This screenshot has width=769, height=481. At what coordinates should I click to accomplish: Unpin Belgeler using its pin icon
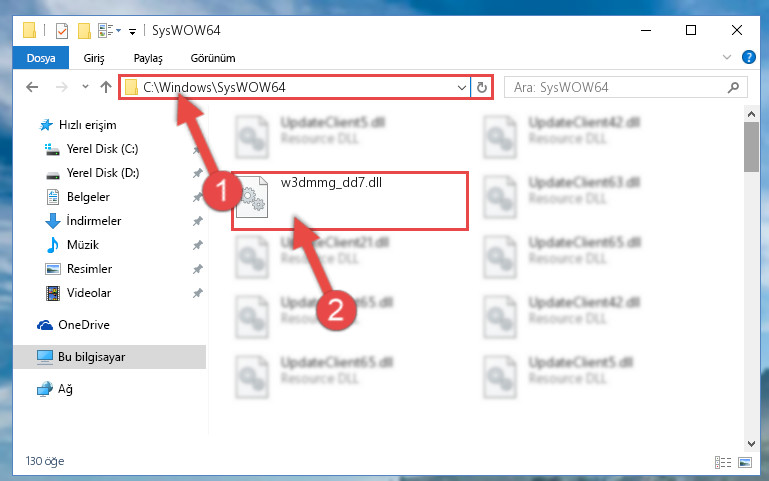click(x=197, y=197)
